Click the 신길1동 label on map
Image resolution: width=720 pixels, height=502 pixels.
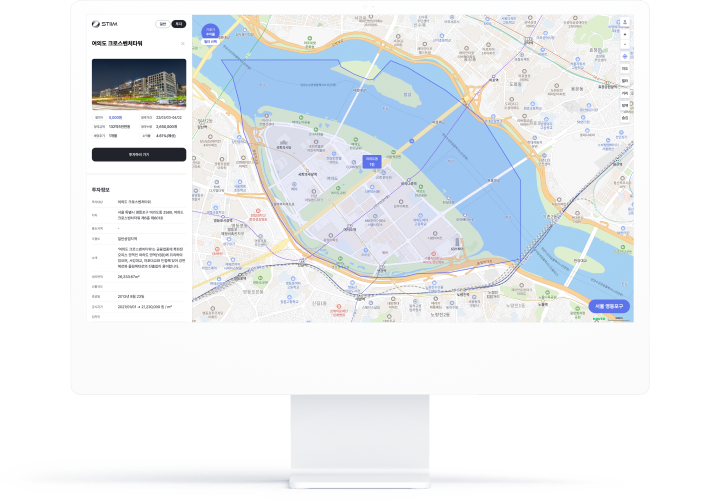pos(319,304)
